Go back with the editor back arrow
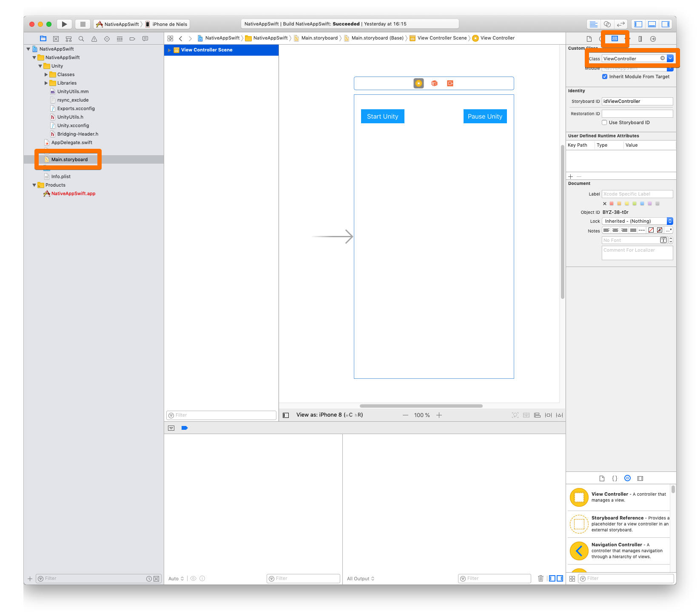This screenshot has width=700, height=616. pos(181,38)
